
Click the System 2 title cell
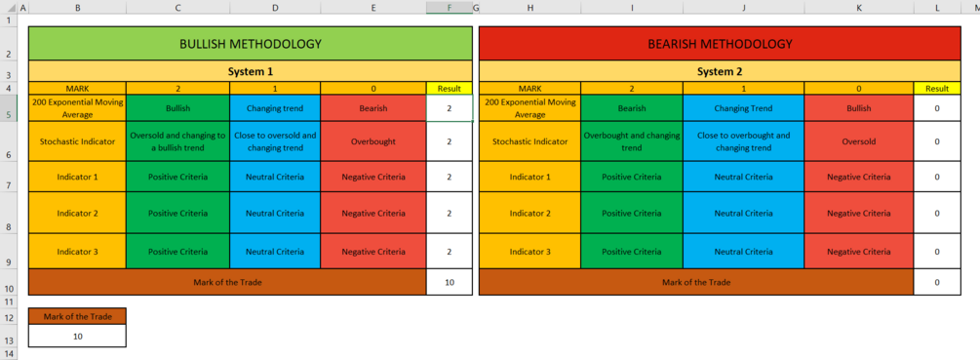[x=720, y=71]
